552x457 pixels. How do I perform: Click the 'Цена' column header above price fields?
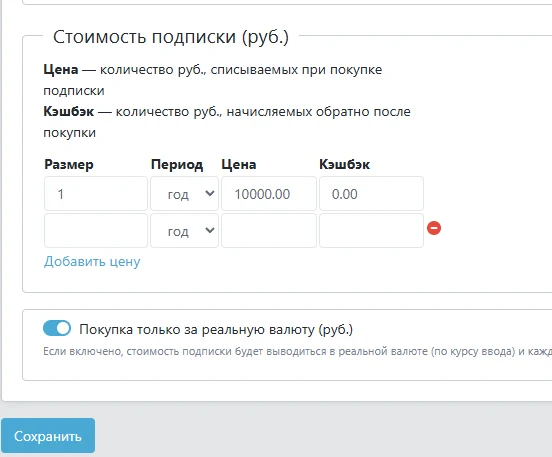(239, 164)
